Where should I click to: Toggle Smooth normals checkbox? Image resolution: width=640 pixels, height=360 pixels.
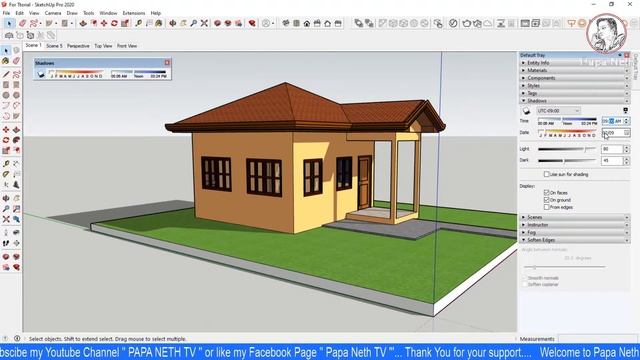(x=524, y=278)
